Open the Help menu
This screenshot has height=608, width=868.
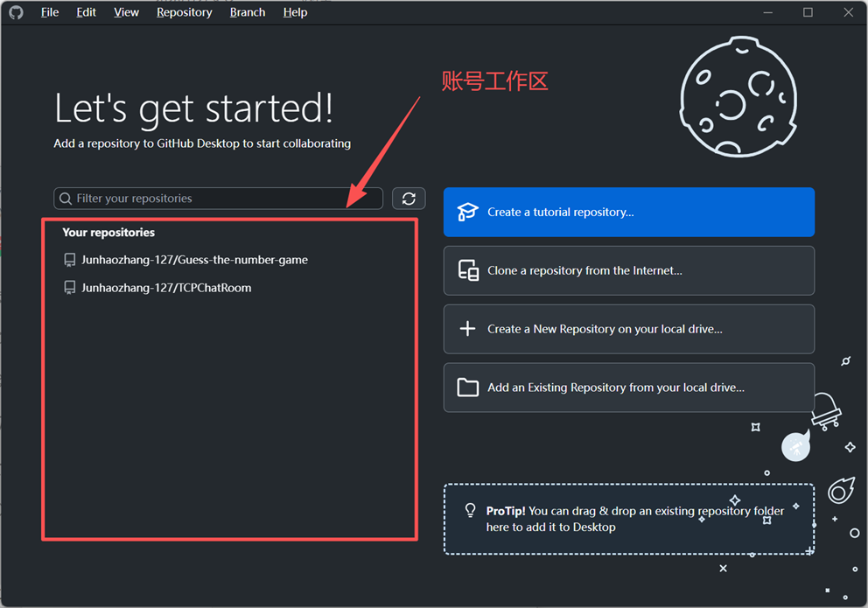[x=295, y=12]
